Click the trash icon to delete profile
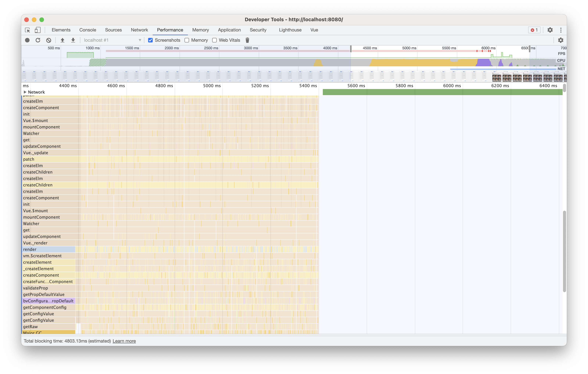The width and height of the screenshot is (588, 374). click(247, 40)
